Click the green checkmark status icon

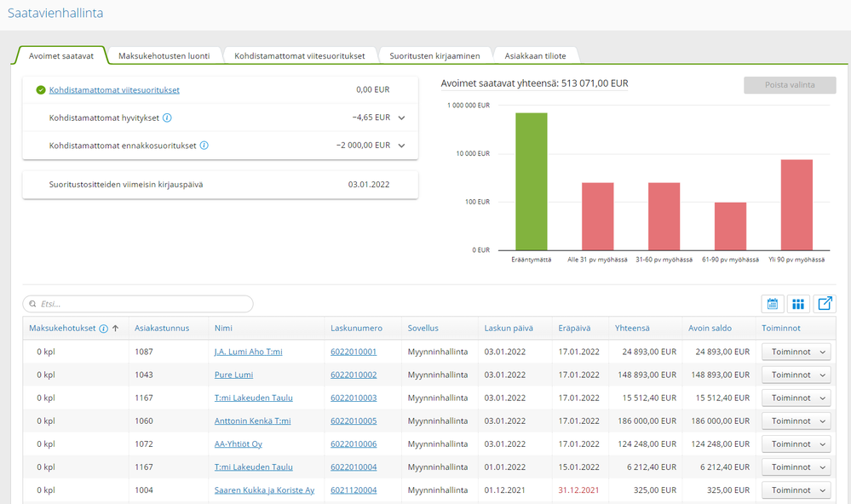[x=41, y=90]
